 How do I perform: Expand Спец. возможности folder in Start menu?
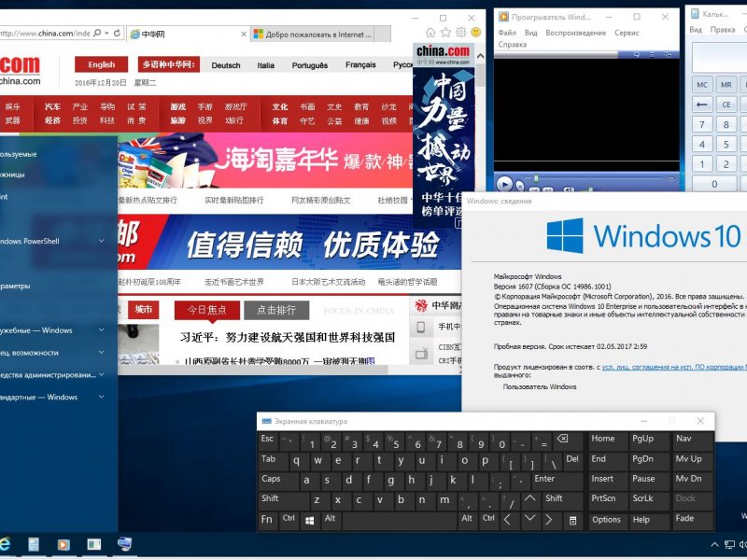[101, 353]
